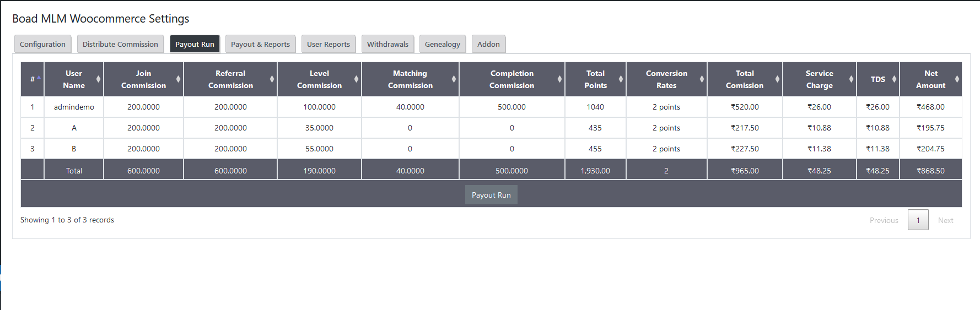Click user name A cell
The image size is (980, 310).
coord(74,128)
